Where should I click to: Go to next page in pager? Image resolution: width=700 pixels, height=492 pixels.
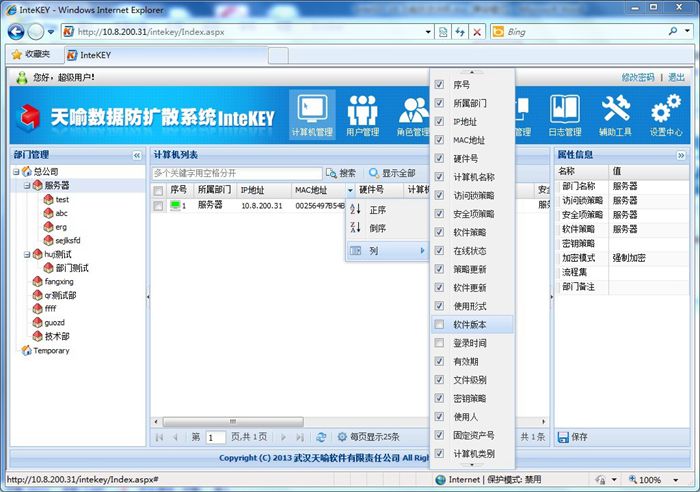coord(283,437)
